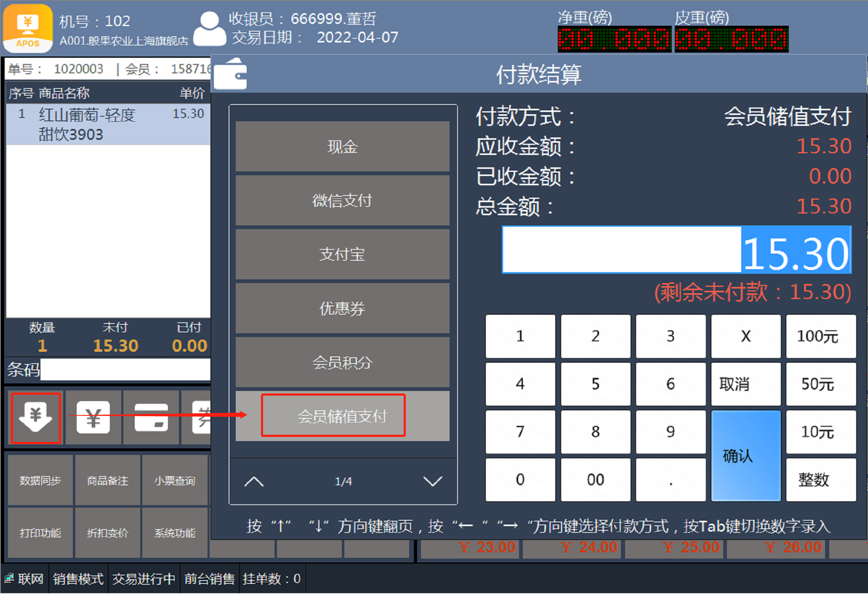
Task: Click the APOS logo icon
Action: [x=28, y=29]
